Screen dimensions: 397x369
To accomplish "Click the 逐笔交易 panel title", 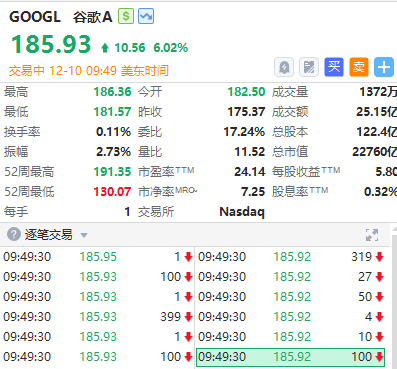I will 48,235.
